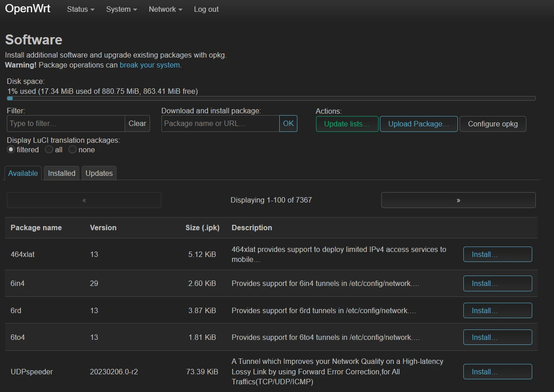Click version 29 of 6in4
This screenshot has width=554, height=392.
point(94,283)
